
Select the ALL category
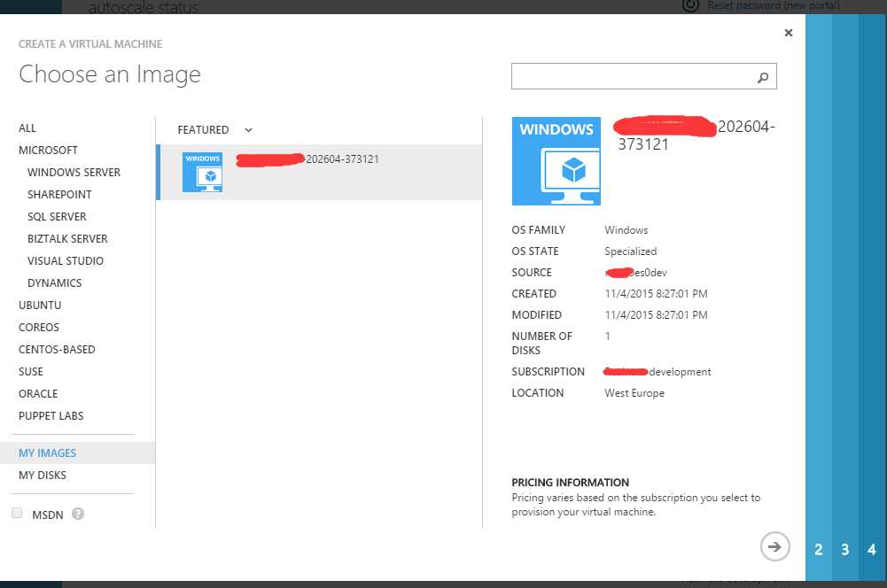click(x=27, y=128)
